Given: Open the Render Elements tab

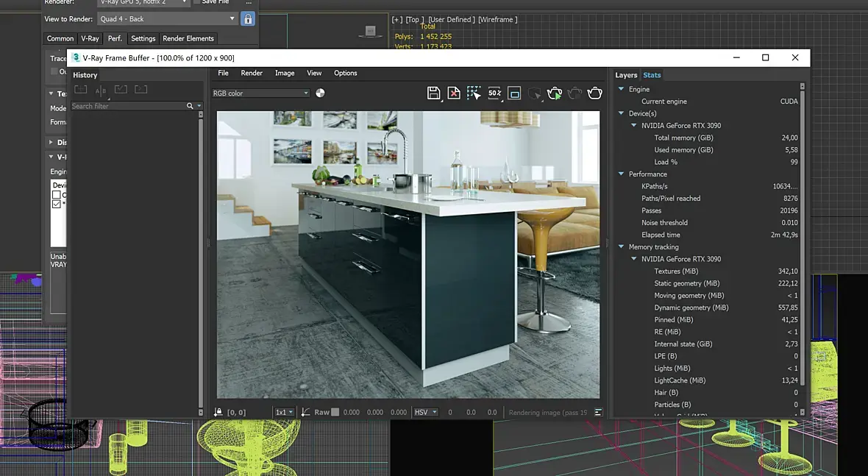Looking at the screenshot, I should (188, 38).
